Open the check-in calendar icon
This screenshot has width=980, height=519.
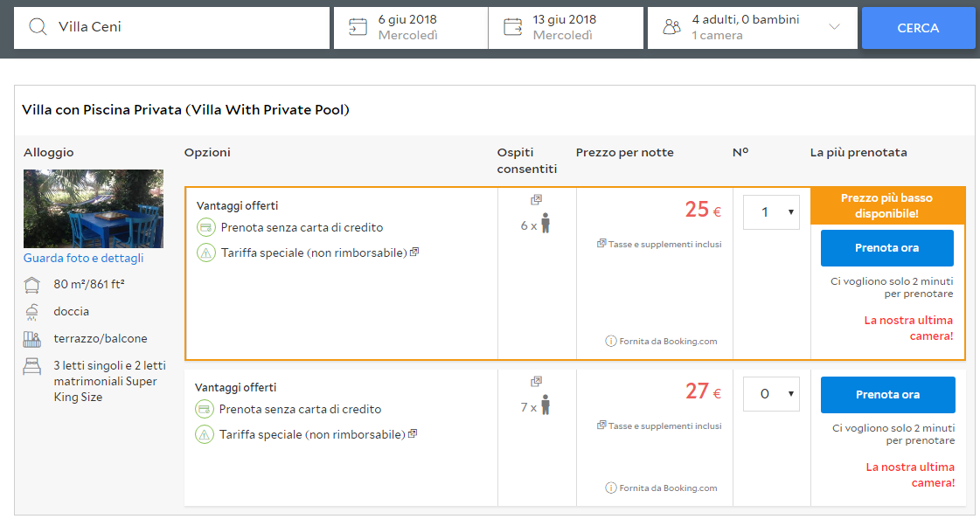358,27
